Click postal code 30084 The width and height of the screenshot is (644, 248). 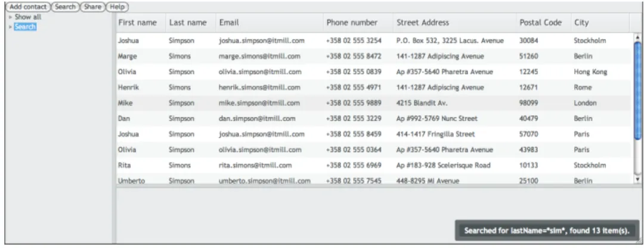tap(528, 41)
